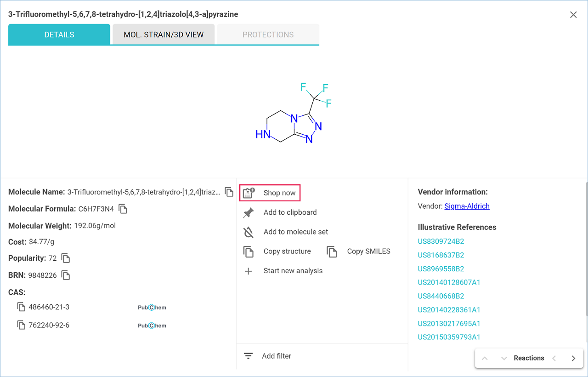This screenshot has width=588, height=377.
Task: Click the dialog title molecule name
Action: pyautogui.click(x=123, y=14)
